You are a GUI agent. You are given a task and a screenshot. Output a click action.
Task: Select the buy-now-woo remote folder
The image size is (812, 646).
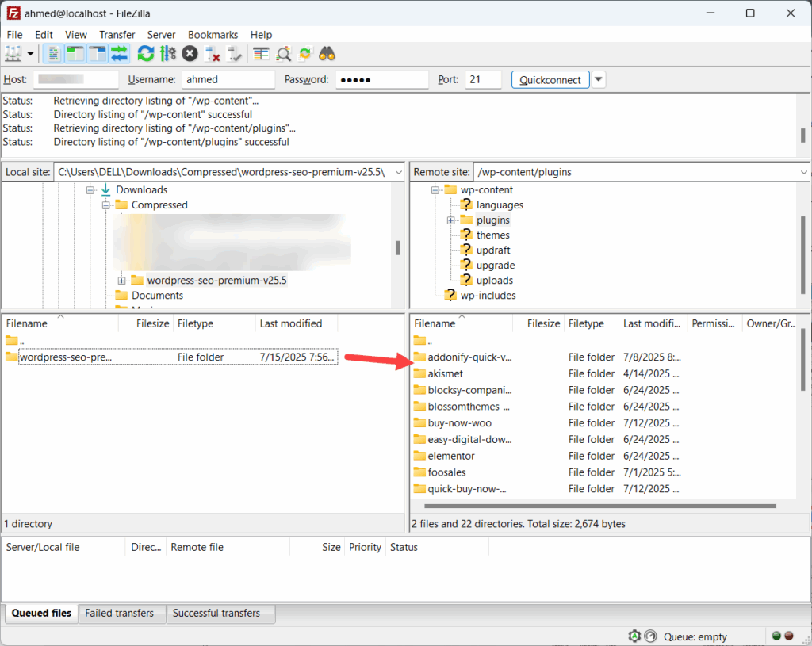(459, 423)
